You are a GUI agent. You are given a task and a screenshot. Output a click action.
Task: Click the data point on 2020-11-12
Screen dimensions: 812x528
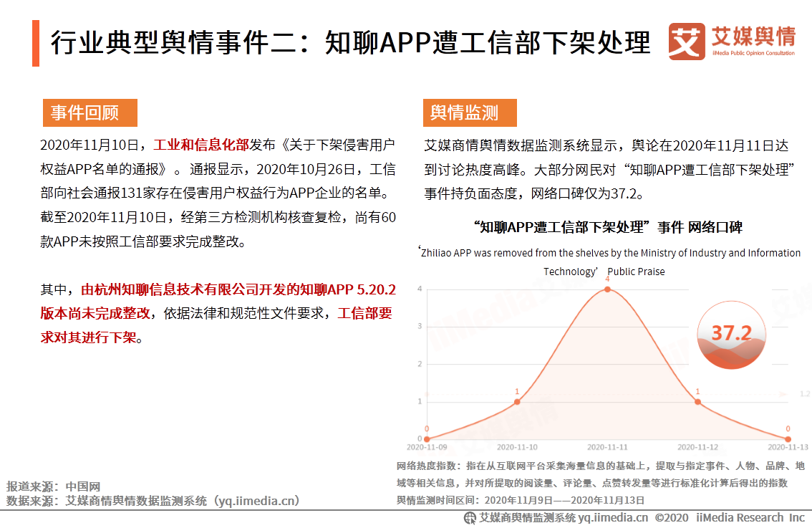pos(697,402)
